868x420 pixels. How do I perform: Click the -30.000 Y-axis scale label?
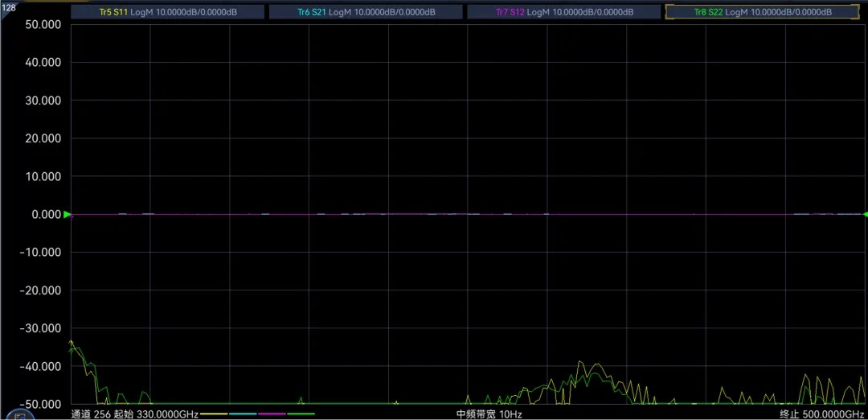coord(40,328)
